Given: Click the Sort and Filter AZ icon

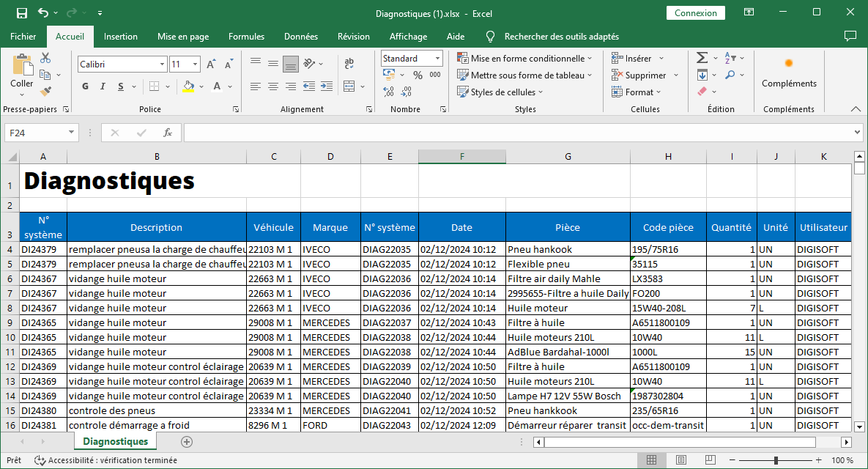Looking at the screenshot, I should pos(731,58).
